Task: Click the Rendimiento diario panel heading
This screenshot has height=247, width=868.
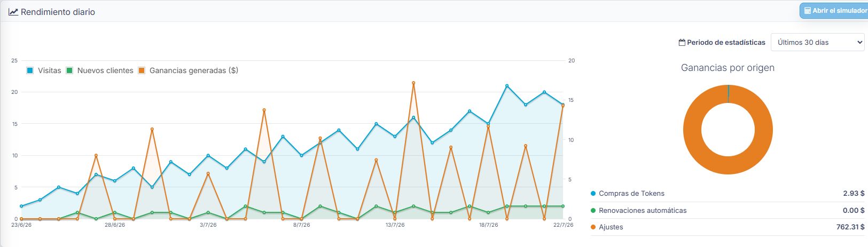Action: point(58,12)
